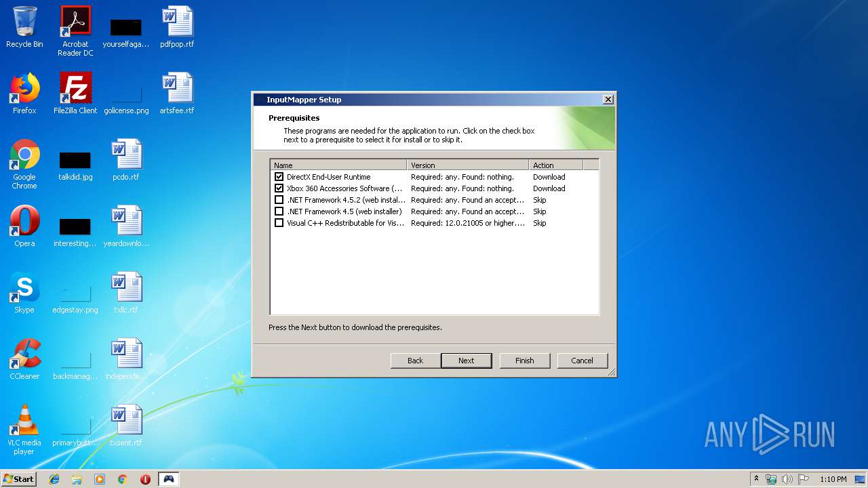This screenshot has height=488, width=868.
Task: Select 'Required: 12.0.21005 or higher' version cell
Action: pyautogui.click(x=468, y=223)
